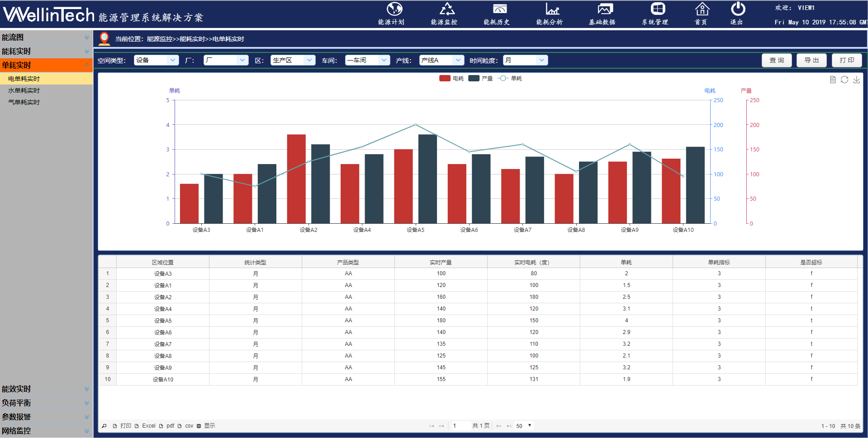868x438 pixels.
Task: Refresh the chart with restore icon
Action: coord(844,80)
